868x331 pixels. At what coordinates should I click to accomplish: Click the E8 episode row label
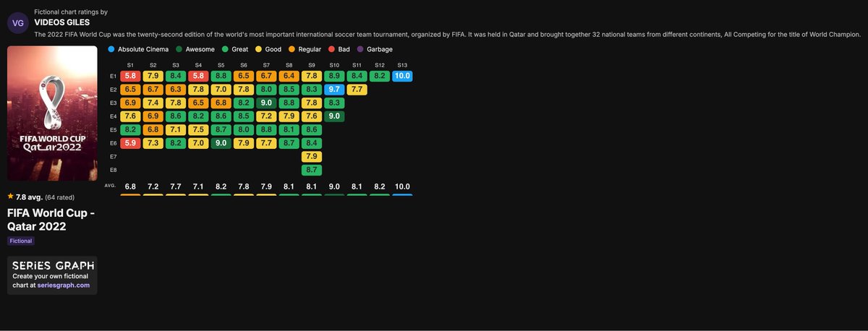click(113, 169)
